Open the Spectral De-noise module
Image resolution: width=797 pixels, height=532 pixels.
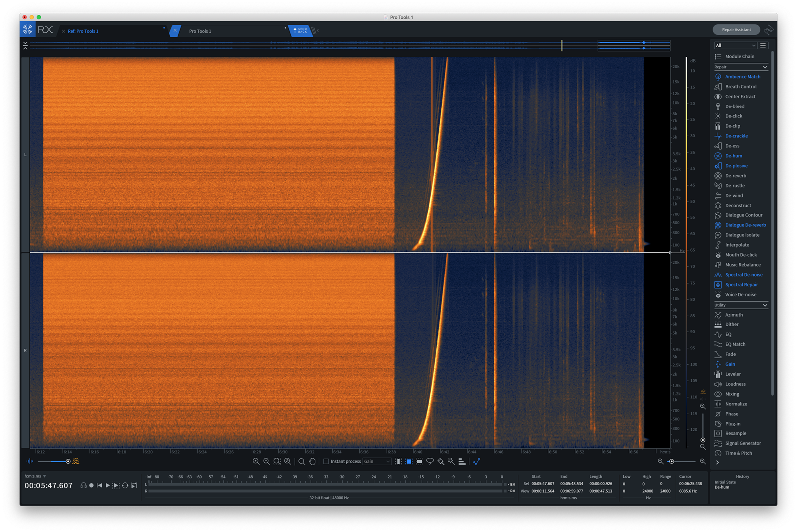click(743, 275)
